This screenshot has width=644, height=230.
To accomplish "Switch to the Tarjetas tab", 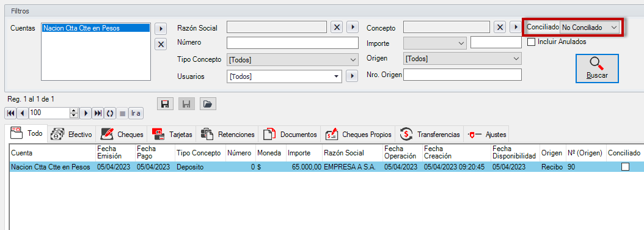I will 172,134.
